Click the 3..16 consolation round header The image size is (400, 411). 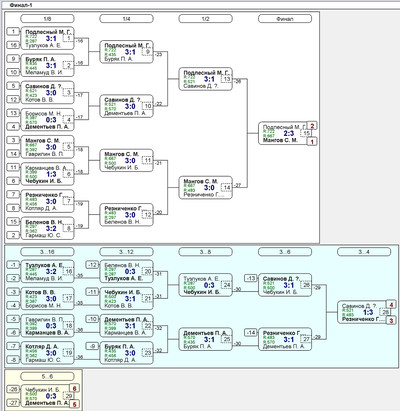[x=47, y=252]
